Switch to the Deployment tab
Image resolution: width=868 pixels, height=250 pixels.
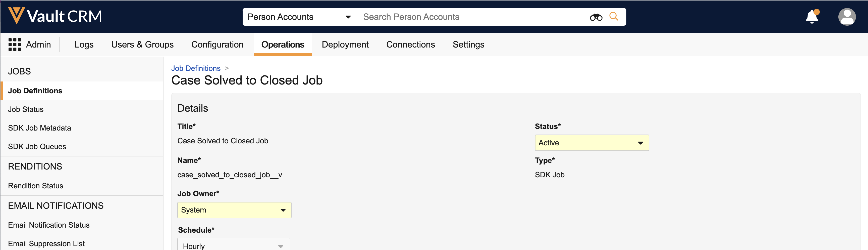click(345, 45)
